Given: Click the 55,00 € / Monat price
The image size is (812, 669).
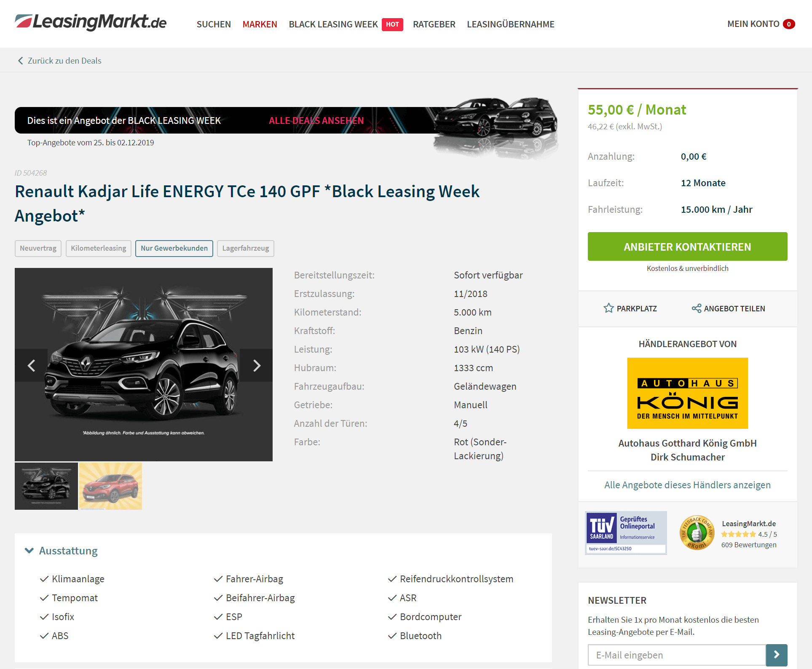Looking at the screenshot, I should point(637,110).
